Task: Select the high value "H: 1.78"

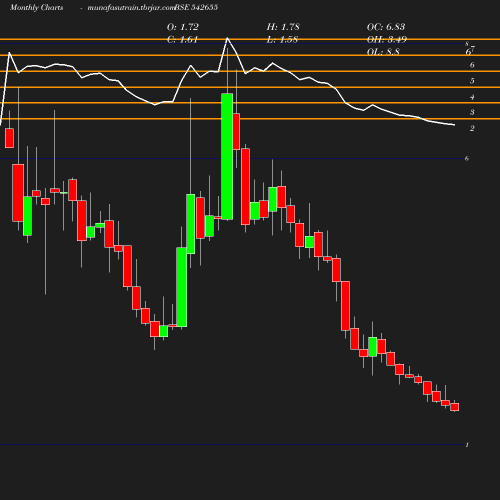Action: coord(283,27)
